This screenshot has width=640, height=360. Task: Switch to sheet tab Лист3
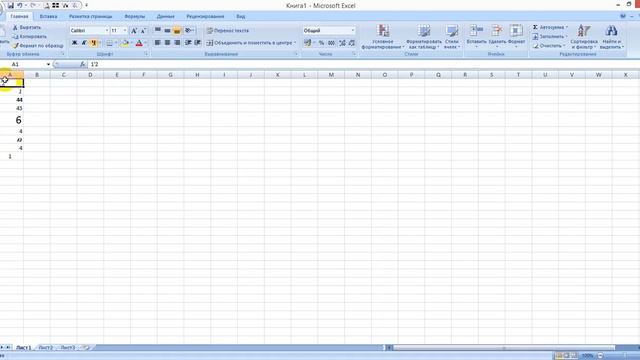(x=68, y=347)
